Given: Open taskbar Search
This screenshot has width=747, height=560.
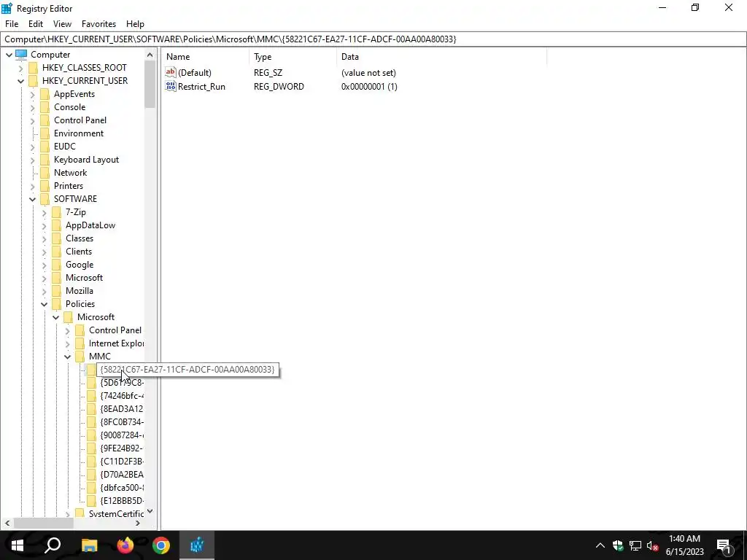Looking at the screenshot, I should [x=53, y=545].
